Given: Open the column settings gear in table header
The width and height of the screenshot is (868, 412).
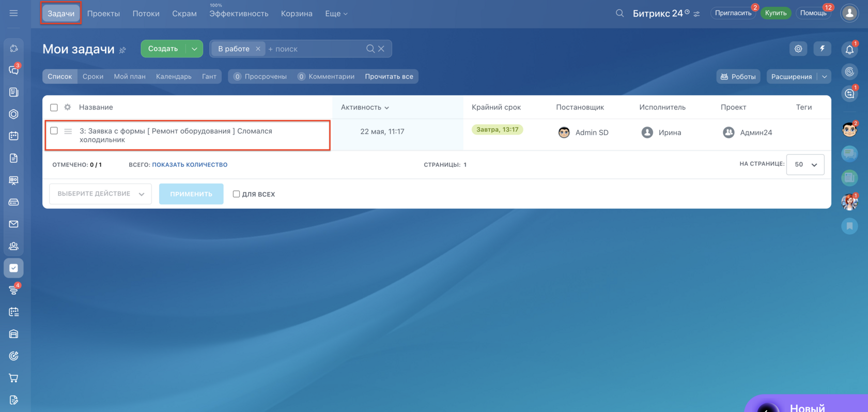Looking at the screenshot, I should tap(68, 107).
